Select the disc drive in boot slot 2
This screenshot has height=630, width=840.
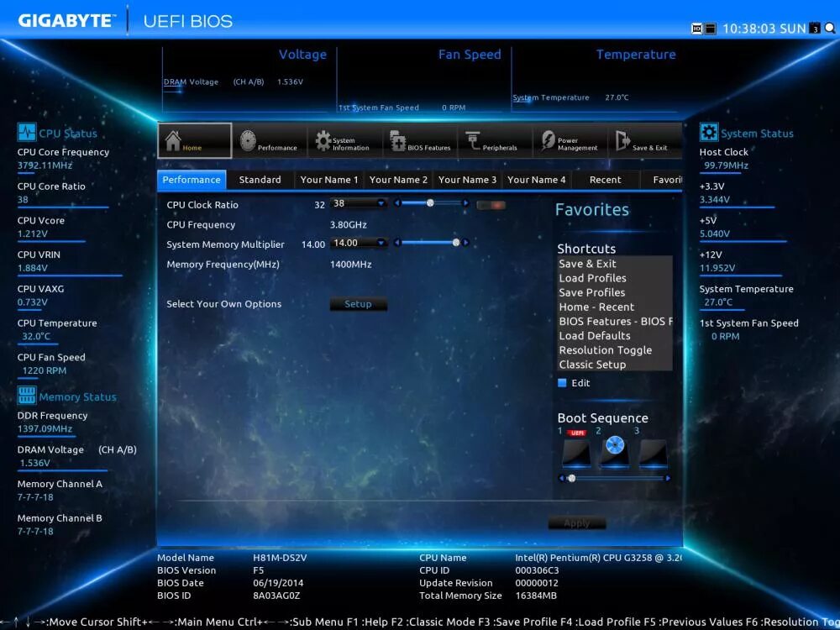[x=615, y=451]
